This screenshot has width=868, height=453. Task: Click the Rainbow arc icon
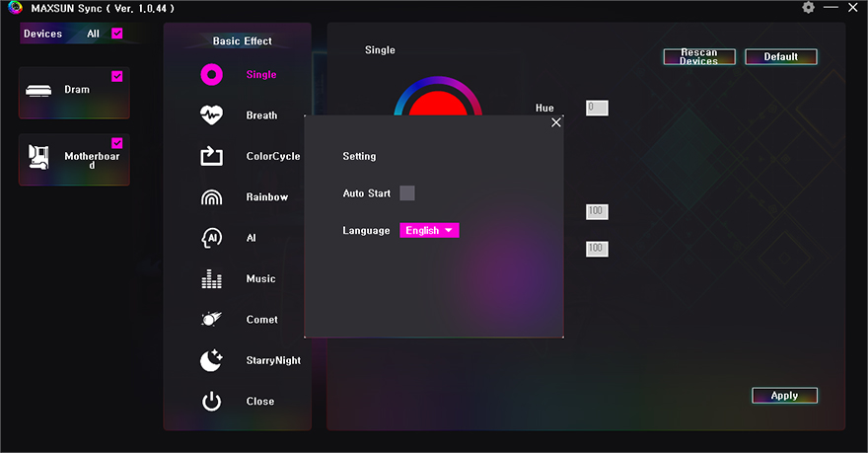tap(211, 197)
